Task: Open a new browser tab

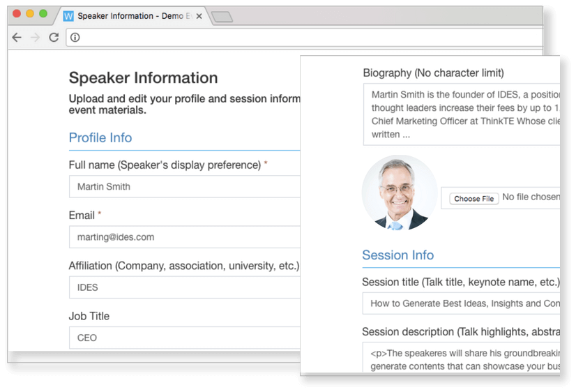Action: click(x=222, y=17)
